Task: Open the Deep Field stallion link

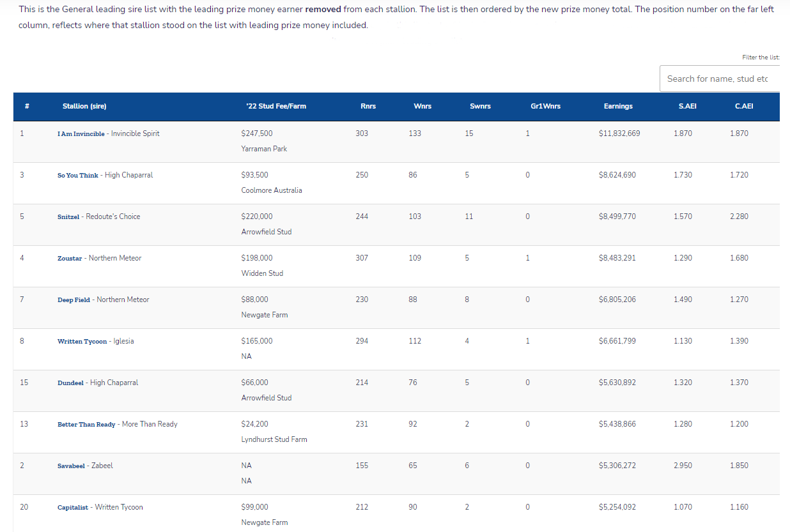Action: coord(74,300)
